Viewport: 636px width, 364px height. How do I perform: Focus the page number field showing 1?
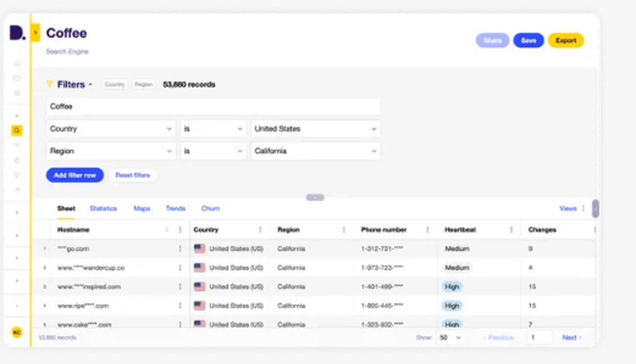tap(539, 337)
